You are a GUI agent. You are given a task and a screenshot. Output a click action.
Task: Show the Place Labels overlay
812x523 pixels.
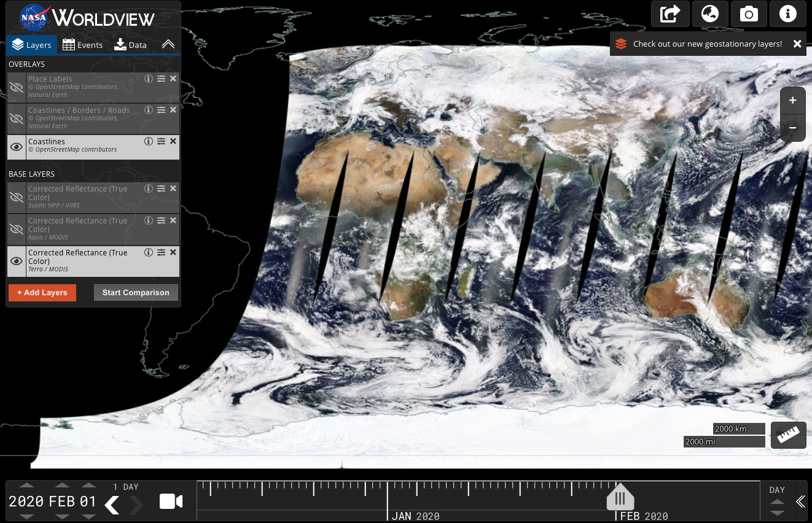[x=17, y=87]
